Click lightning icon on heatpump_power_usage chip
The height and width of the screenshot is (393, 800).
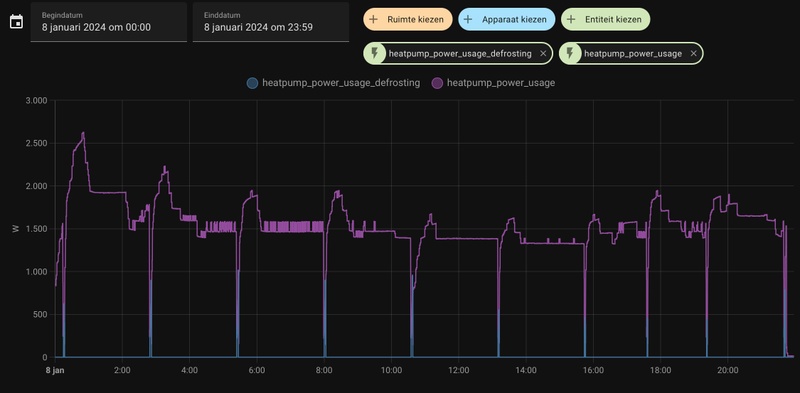pyautogui.click(x=570, y=53)
